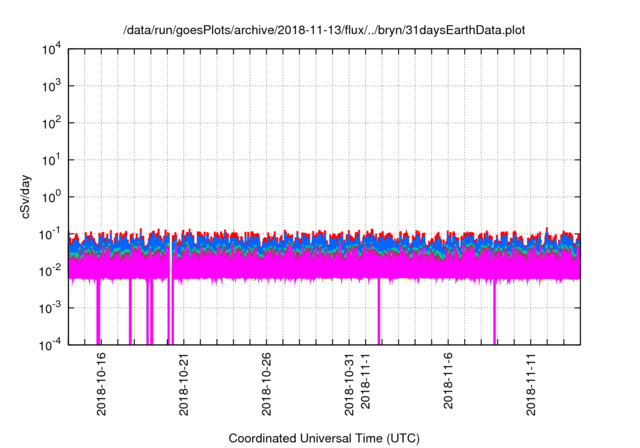Click the 10^-4 y-axis tick label
Viewport: 640px width, 448px height.
pos(51,345)
